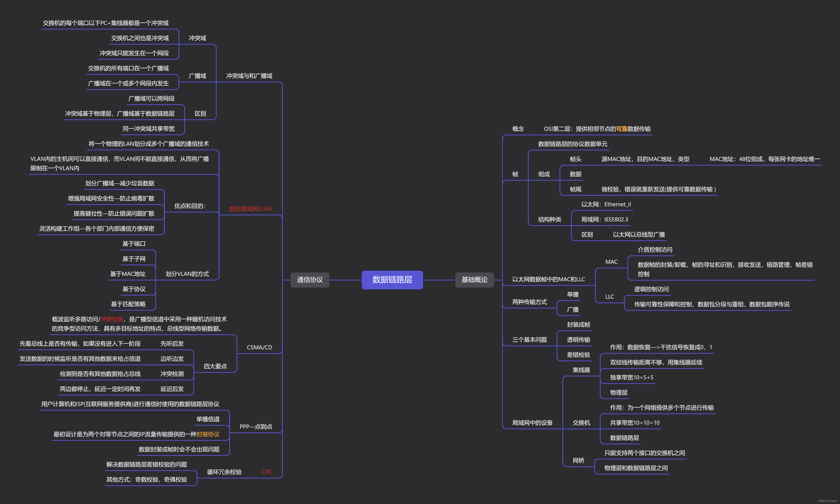Click 透明传输 item
Screen dimensions: 840x504
click(578, 340)
